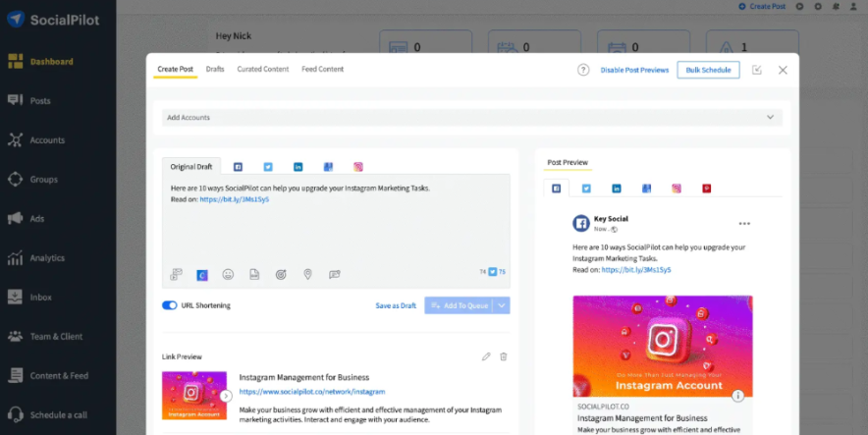868x435 pixels.
Task: Click the popout icon beside Bulk Schedule
Action: (757, 70)
